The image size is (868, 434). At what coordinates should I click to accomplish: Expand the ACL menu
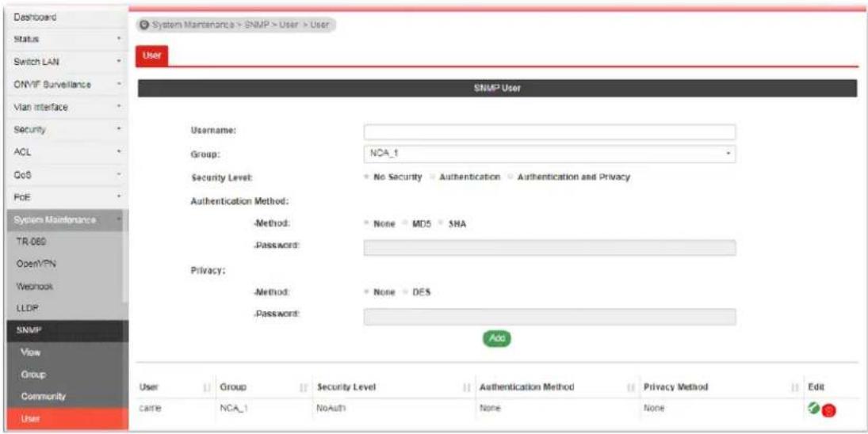pyautogui.click(x=65, y=152)
